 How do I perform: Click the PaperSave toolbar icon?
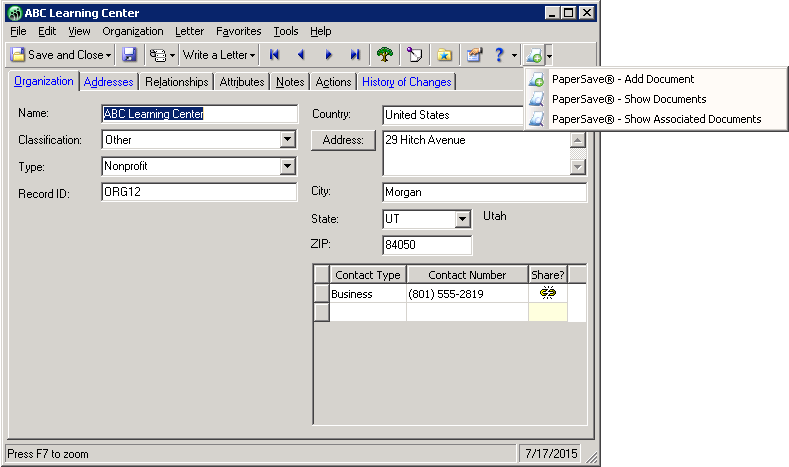(x=534, y=55)
